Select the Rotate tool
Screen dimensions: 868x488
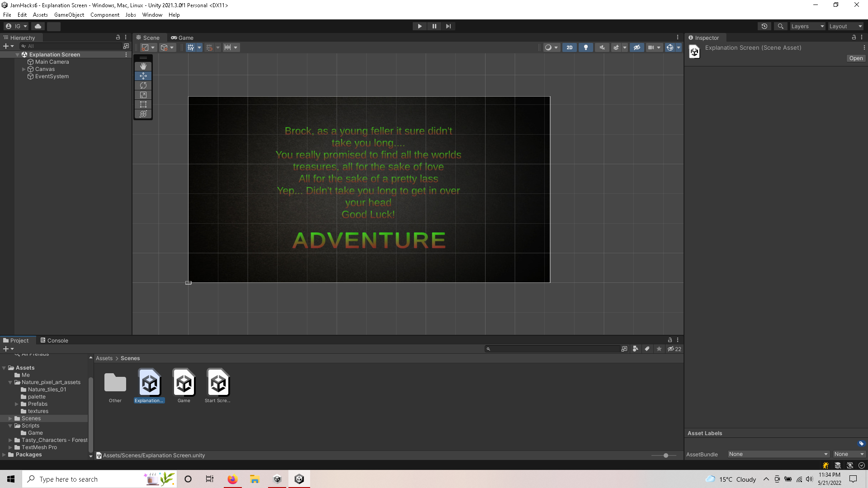coord(143,85)
